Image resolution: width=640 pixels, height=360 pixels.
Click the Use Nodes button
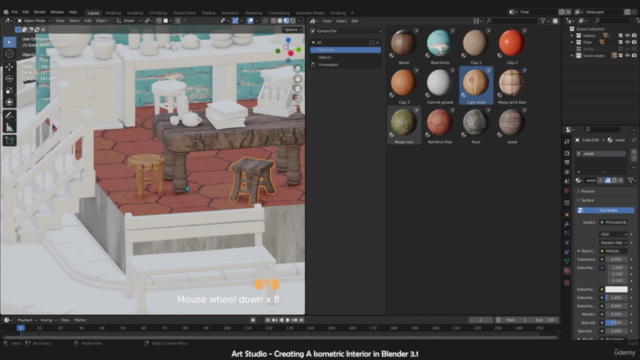pyautogui.click(x=605, y=210)
